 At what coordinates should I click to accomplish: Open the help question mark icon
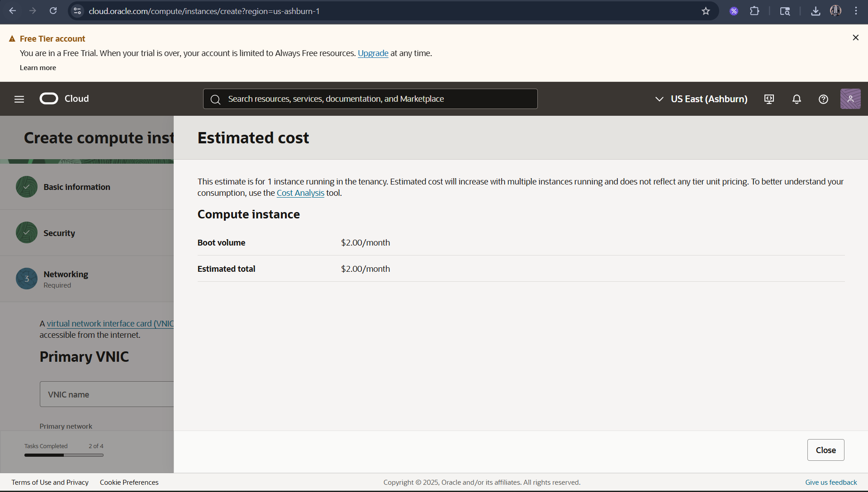pyautogui.click(x=823, y=99)
